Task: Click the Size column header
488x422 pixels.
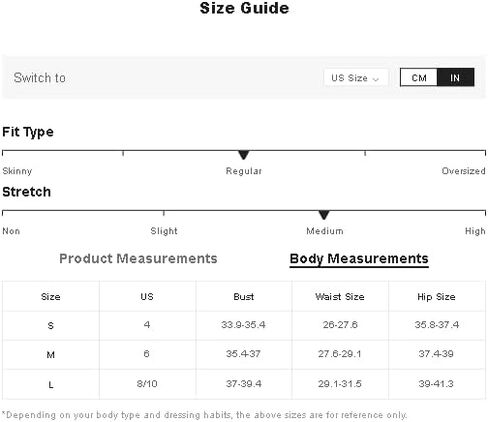Action: pos(51,297)
